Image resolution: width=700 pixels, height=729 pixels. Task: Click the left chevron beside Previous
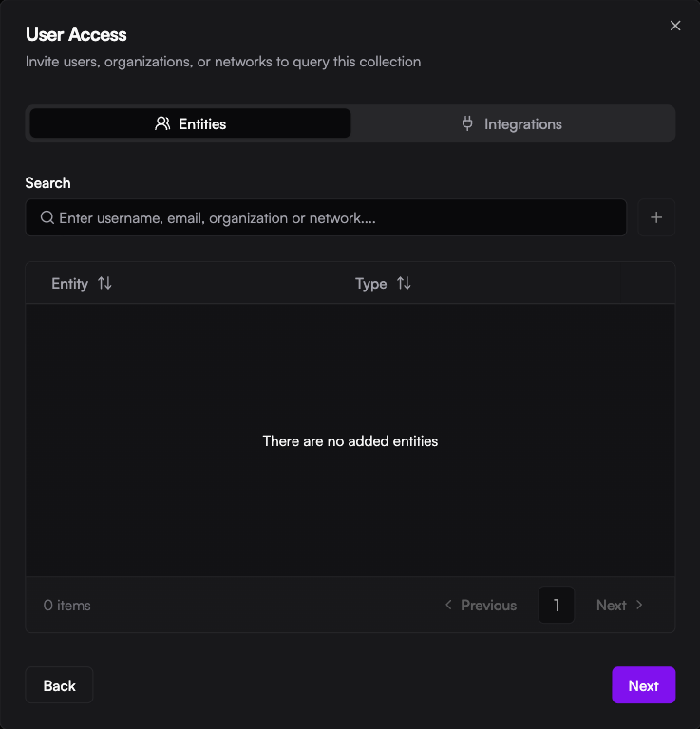448,606
